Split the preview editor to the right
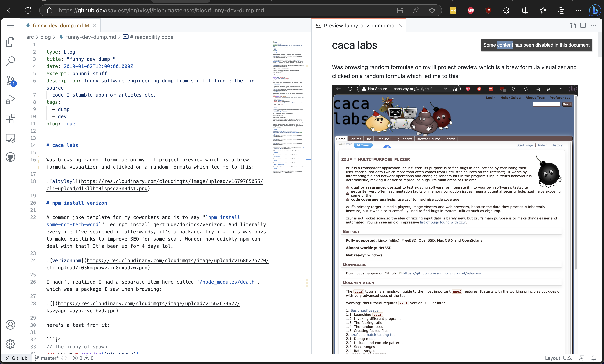The width and height of the screenshot is (604, 364). point(583,25)
